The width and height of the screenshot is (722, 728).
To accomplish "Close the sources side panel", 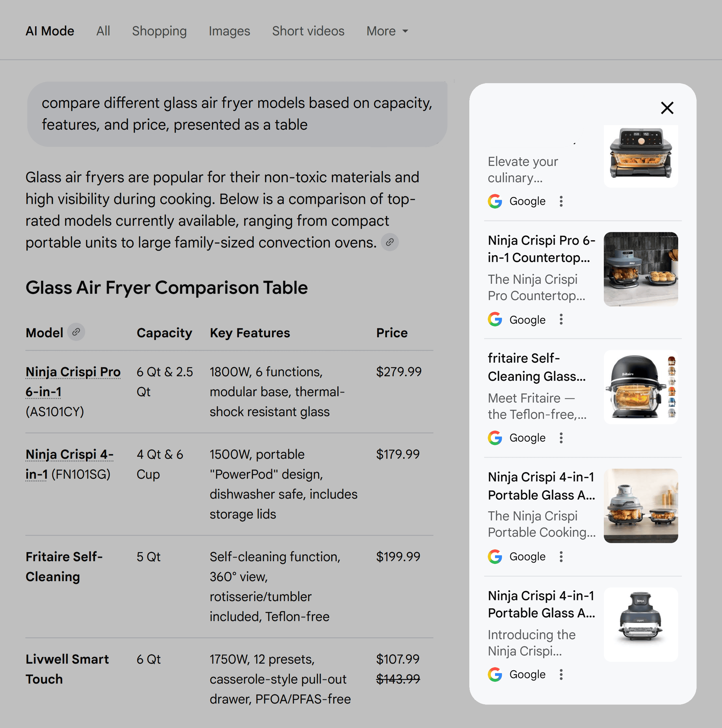I will [667, 108].
